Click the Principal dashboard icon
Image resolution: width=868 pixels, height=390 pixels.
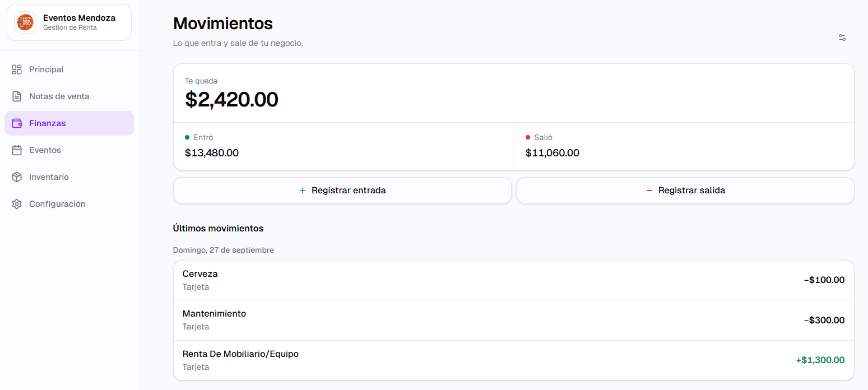pyautogui.click(x=17, y=69)
